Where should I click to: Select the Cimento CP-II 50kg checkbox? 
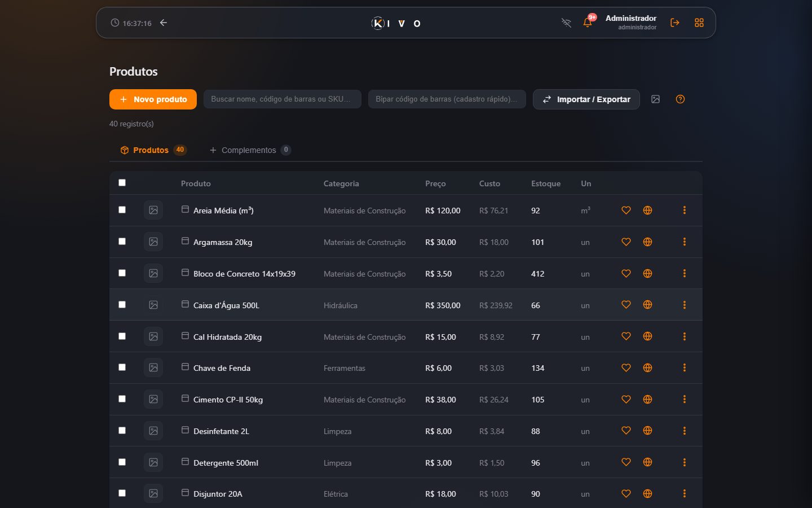tap(122, 398)
